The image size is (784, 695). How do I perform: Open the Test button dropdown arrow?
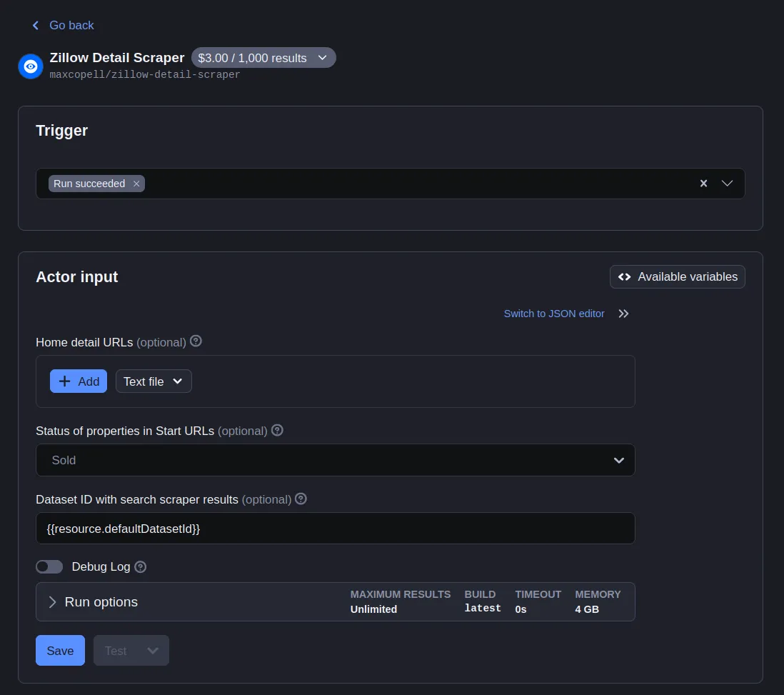pyautogui.click(x=153, y=651)
